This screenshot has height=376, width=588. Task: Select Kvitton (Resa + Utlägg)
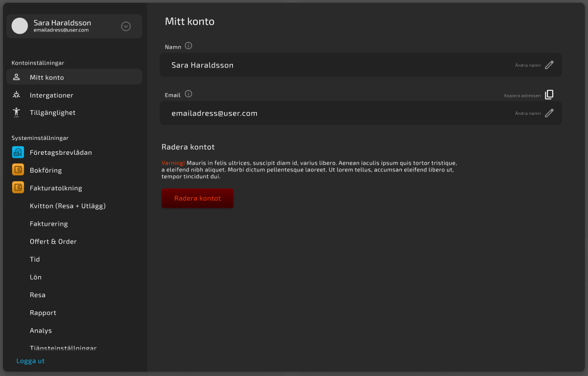click(x=67, y=206)
